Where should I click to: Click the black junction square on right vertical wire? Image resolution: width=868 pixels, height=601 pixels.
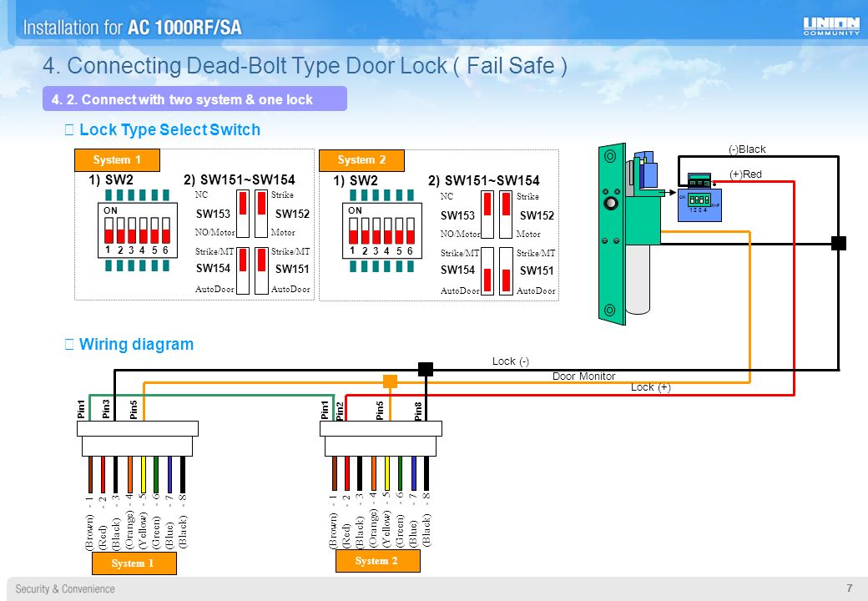point(839,243)
